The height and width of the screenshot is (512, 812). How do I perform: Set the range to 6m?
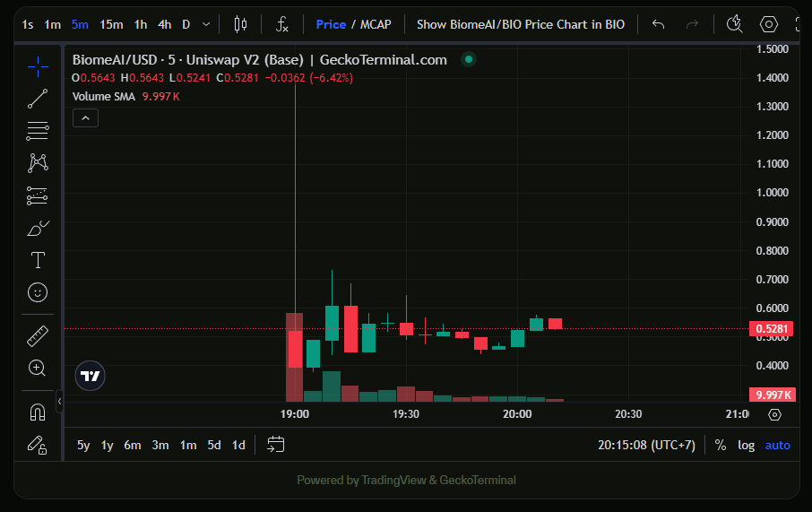pyautogui.click(x=133, y=445)
